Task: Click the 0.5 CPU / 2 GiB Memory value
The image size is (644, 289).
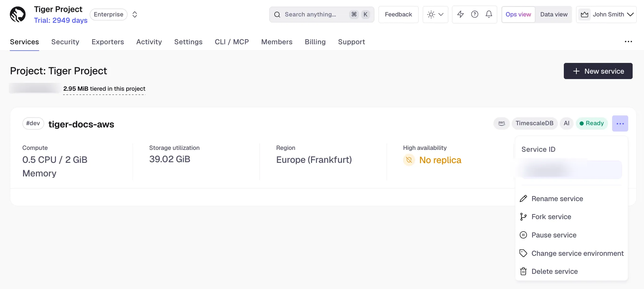Action: [x=55, y=166]
